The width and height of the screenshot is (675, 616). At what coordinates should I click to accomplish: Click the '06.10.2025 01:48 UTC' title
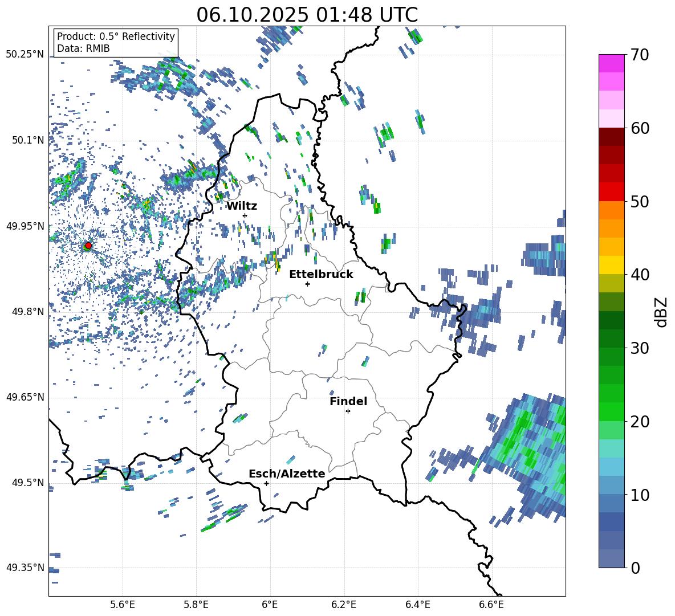pyautogui.click(x=307, y=15)
